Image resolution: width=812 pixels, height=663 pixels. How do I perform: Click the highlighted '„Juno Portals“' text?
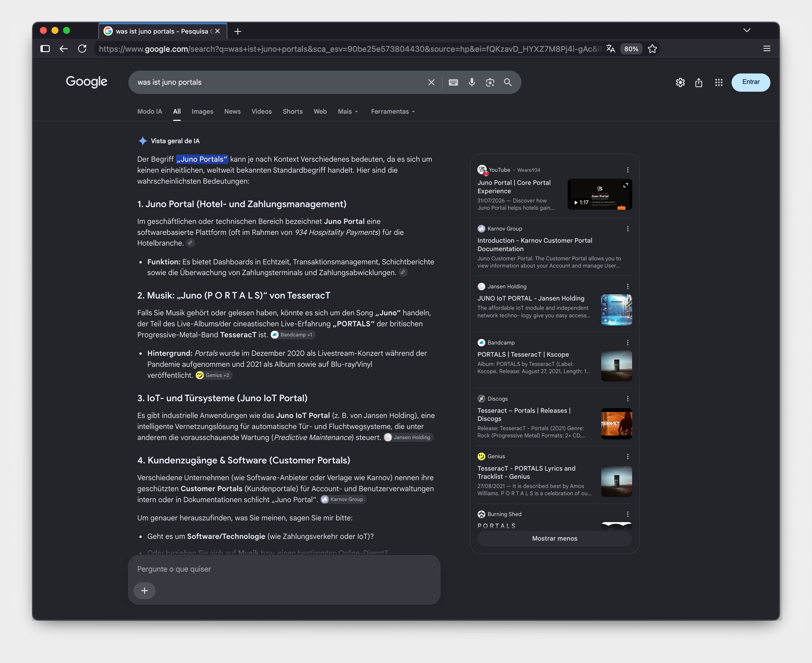[202, 159]
